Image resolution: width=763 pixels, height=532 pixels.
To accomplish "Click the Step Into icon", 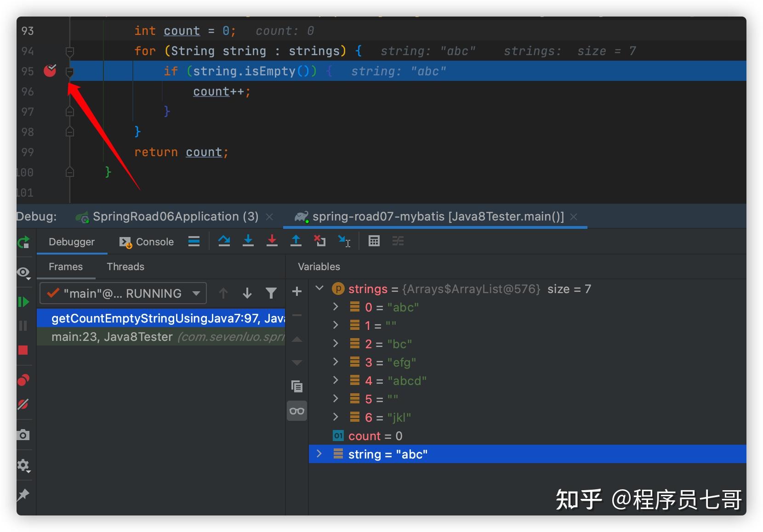I will 248,241.
